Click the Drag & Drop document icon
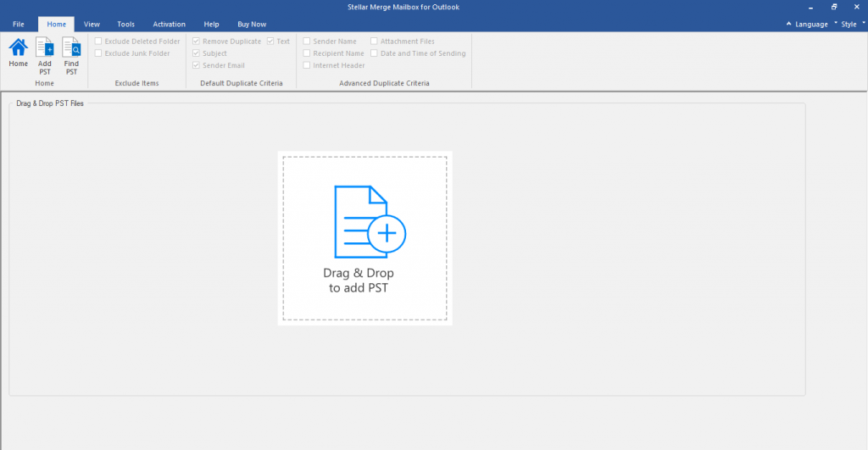Image resolution: width=868 pixels, height=450 pixels. click(370, 221)
